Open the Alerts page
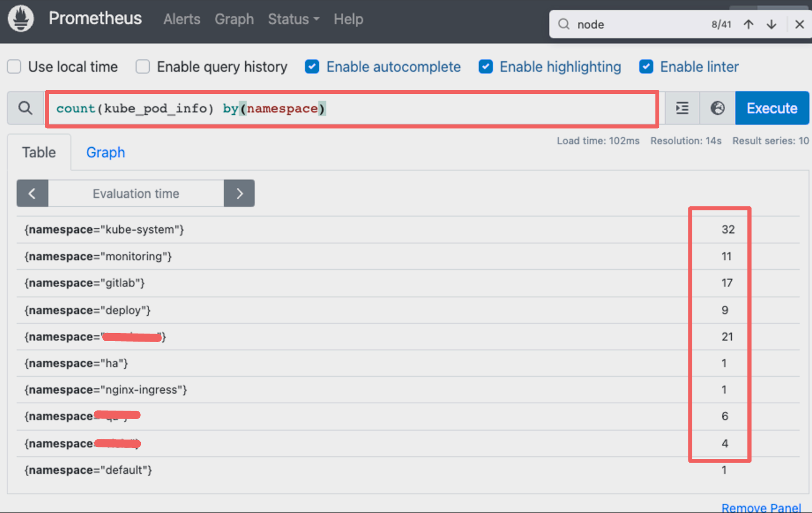The width and height of the screenshot is (812, 513). coord(182,19)
